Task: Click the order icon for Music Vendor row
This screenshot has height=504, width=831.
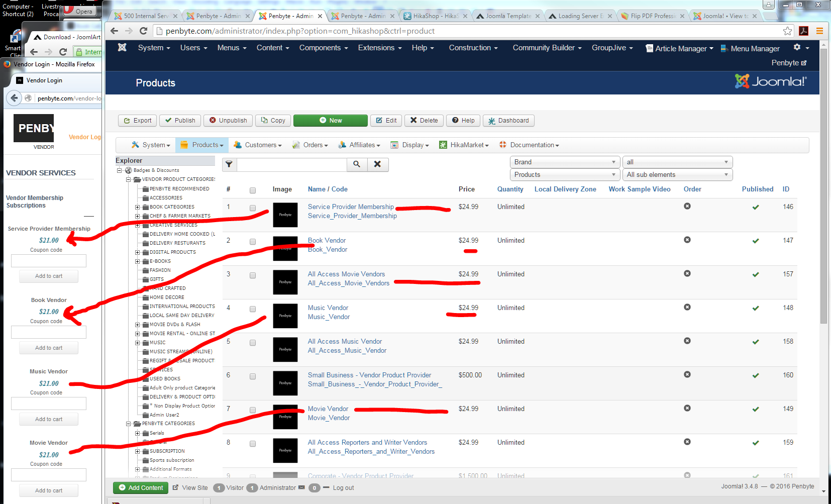Action: 687,307
